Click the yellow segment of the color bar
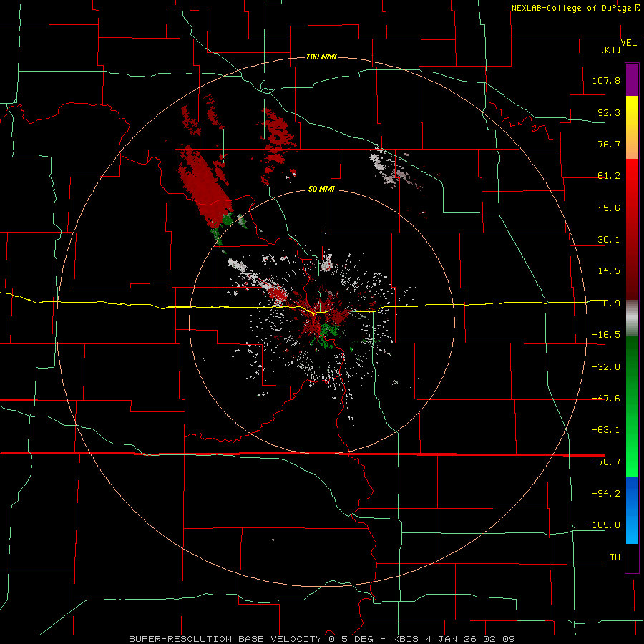 632,112
